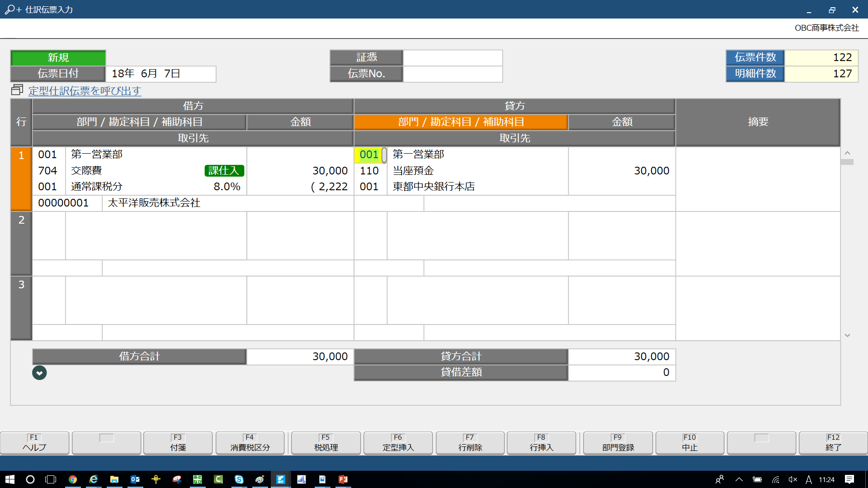The height and width of the screenshot is (488, 868).
Task: Select row 1 header
Action: [x=21, y=179]
